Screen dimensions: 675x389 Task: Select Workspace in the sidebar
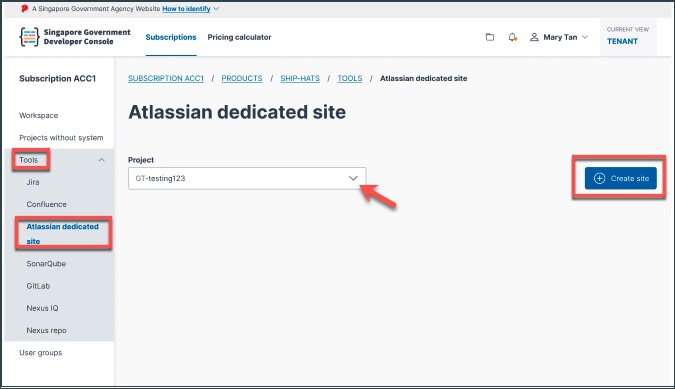point(38,115)
